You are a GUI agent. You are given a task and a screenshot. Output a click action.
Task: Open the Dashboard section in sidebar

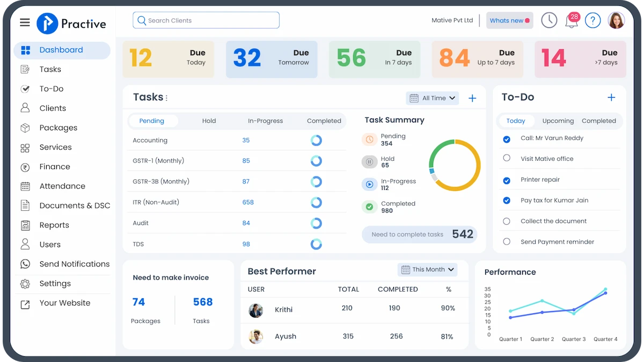(x=61, y=49)
